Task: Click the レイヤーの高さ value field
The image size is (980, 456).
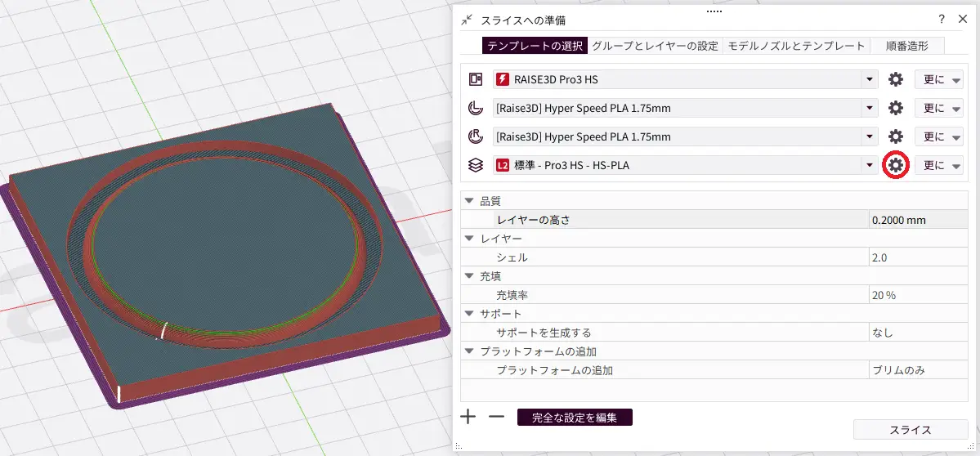Action: 915,220
